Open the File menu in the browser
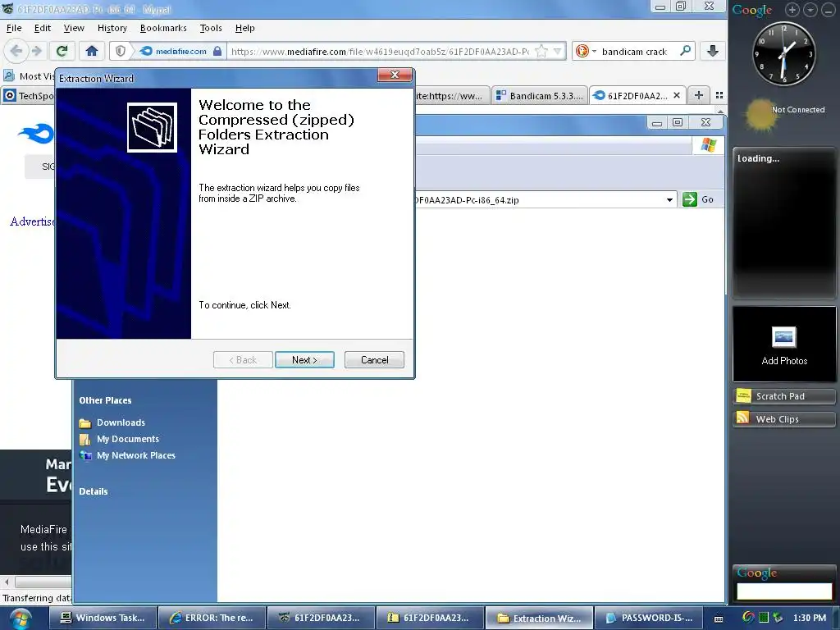Viewport: 840px width, 630px height. point(14,28)
